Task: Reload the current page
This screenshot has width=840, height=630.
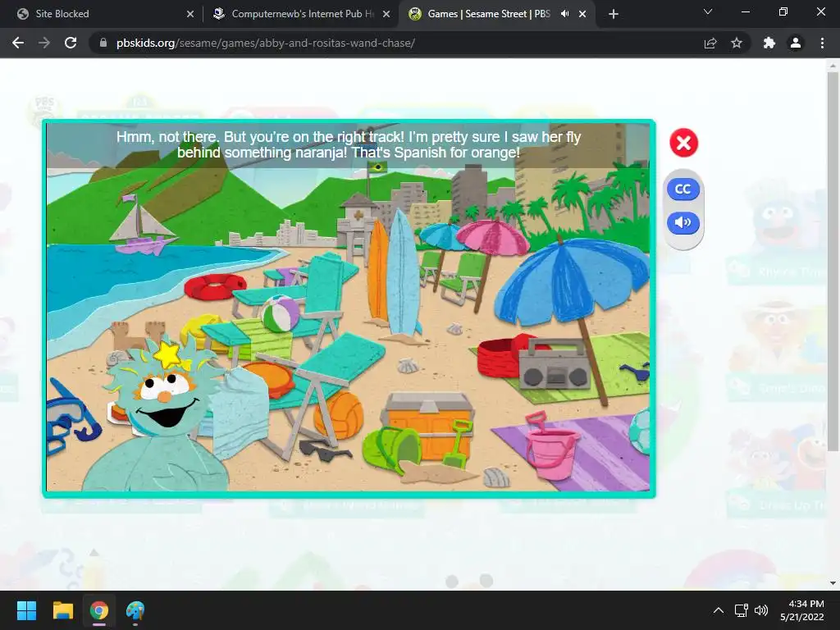Action: pos(71,43)
